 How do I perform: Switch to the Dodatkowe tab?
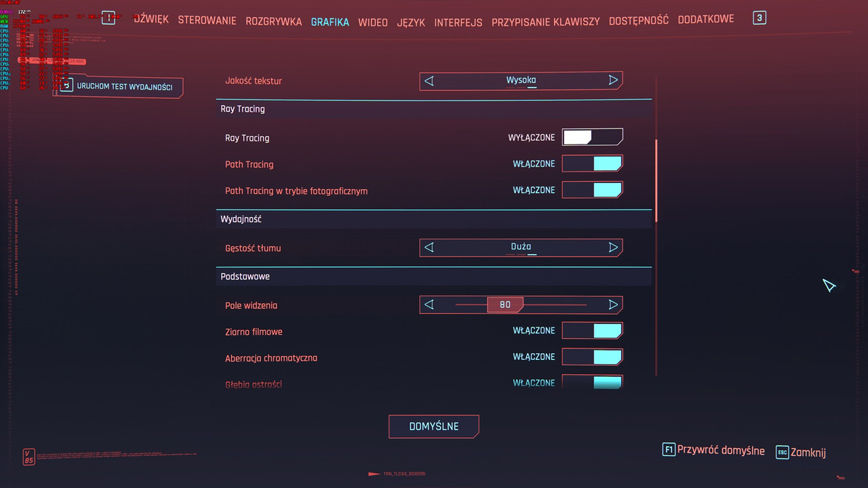[706, 19]
